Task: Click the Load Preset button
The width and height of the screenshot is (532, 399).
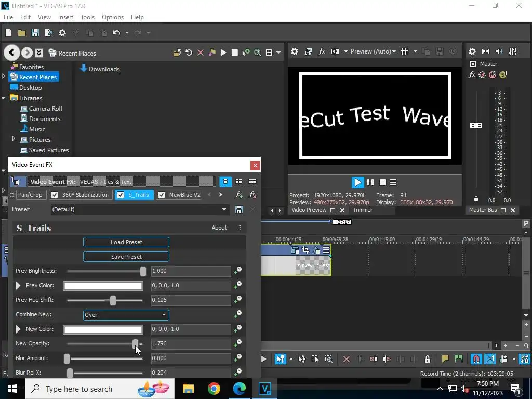Action: click(126, 242)
